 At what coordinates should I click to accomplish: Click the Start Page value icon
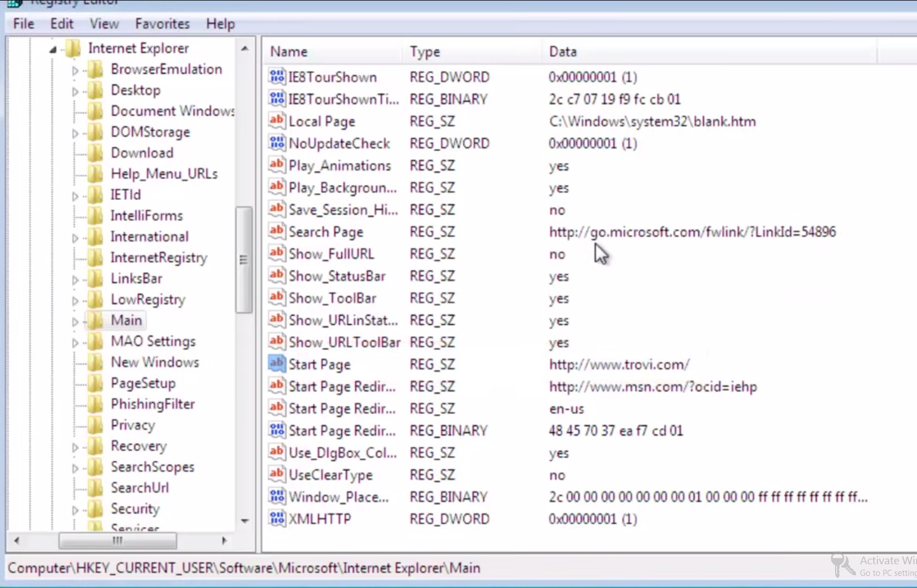277,363
